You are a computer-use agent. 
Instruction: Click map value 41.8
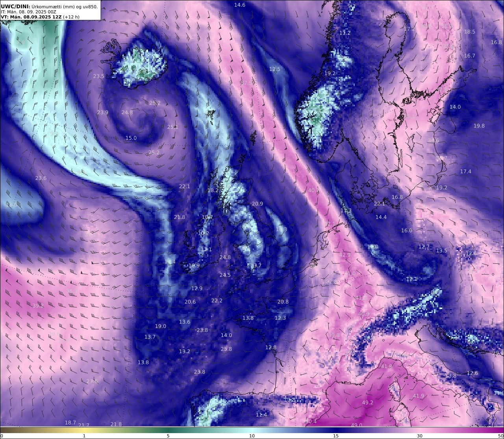point(387,367)
